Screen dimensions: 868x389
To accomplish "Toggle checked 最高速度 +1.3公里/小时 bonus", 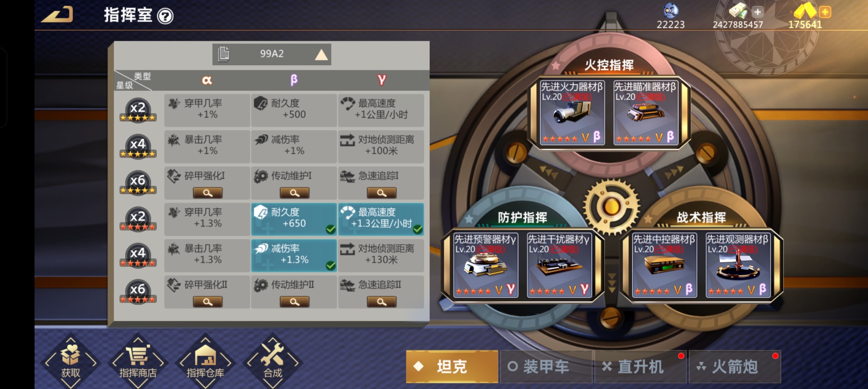I will pos(381,219).
